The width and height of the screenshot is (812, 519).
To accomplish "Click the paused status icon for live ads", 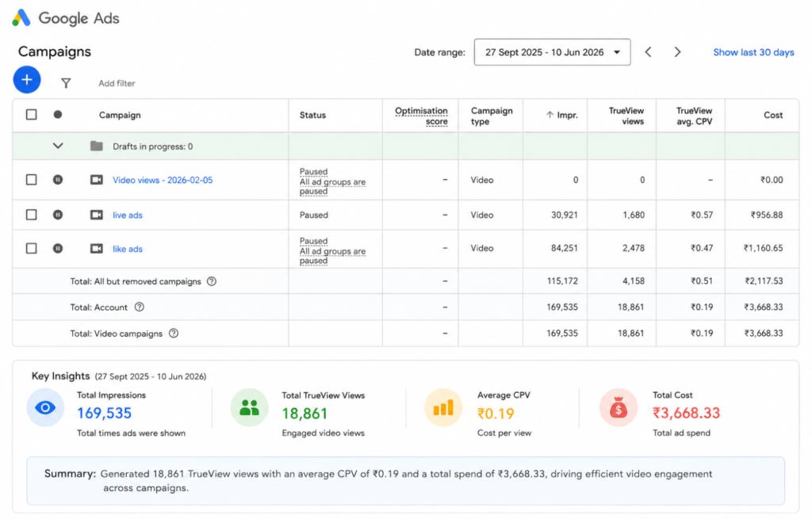I will pos(58,215).
